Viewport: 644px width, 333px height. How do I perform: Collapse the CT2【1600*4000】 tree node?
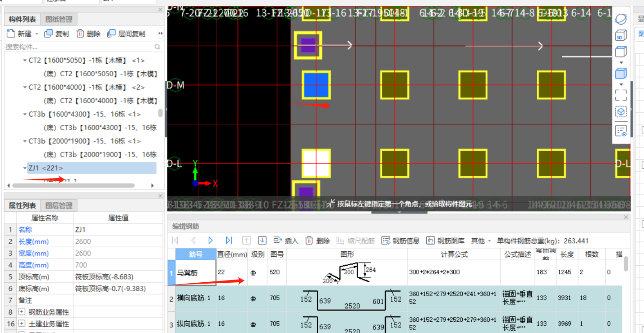click(x=25, y=87)
